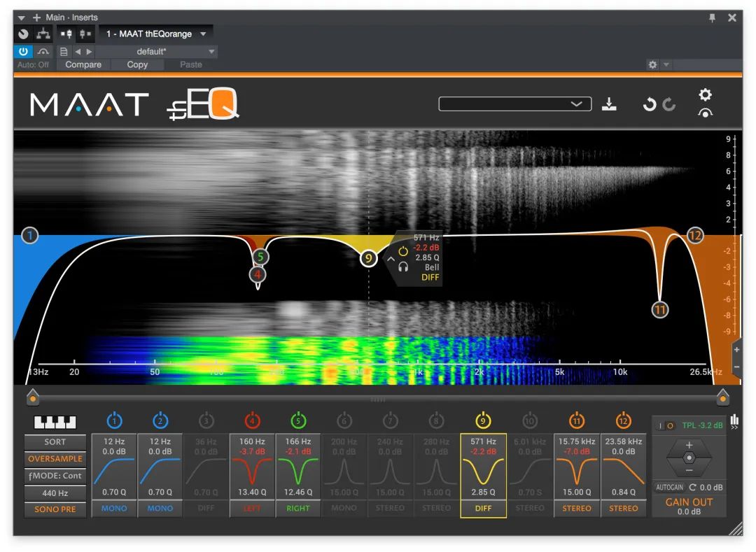756x552 pixels.
Task: Increase output gain with joystick plus
Action: click(x=689, y=445)
